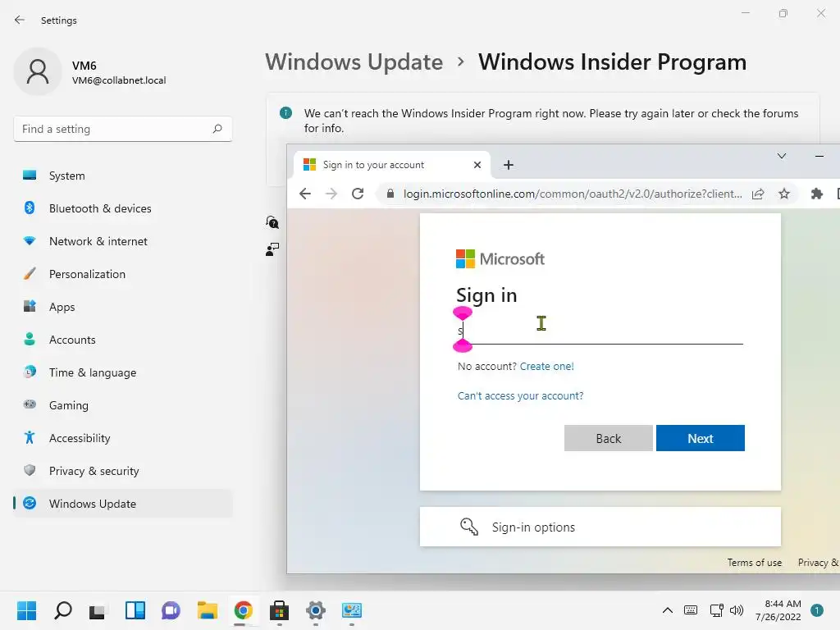Open Gaming settings

(x=123, y=405)
